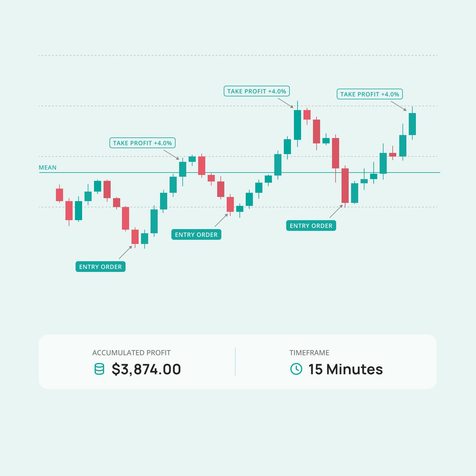Select the rightmost TAKE PROFIT +4.0% tag
Viewport: 476px width, 476px height.
pyautogui.click(x=369, y=94)
